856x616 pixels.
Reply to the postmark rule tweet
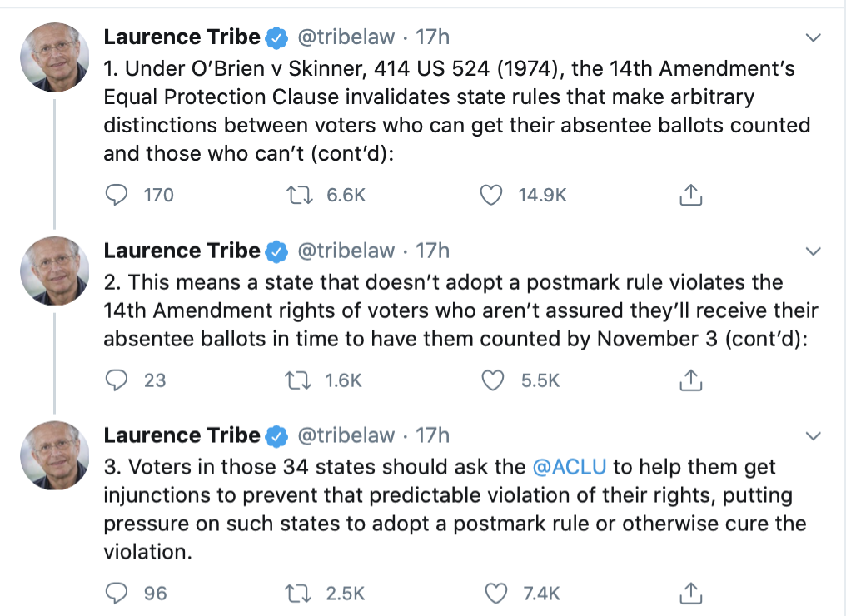click(x=117, y=380)
